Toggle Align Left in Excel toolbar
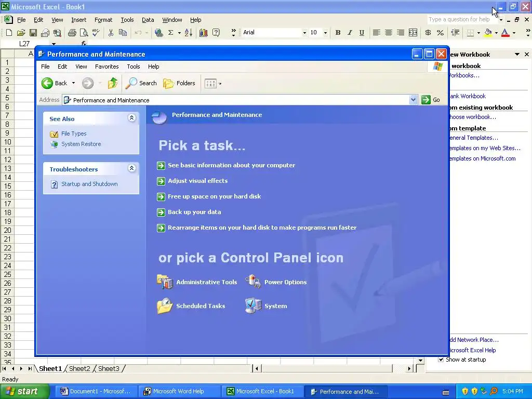532x399 pixels. pyautogui.click(x=376, y=33)
